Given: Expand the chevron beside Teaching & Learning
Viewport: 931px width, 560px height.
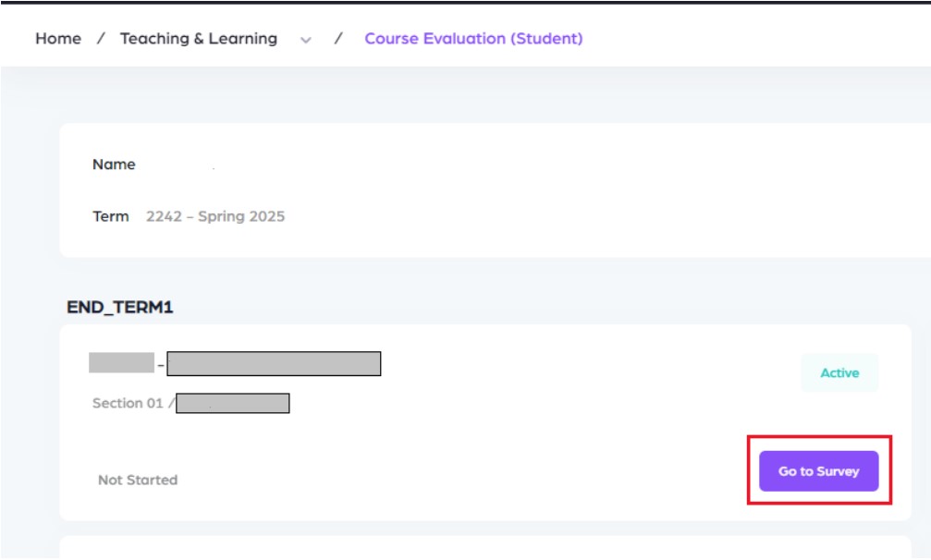Looking at the screenshot, I should pos(306,40).
